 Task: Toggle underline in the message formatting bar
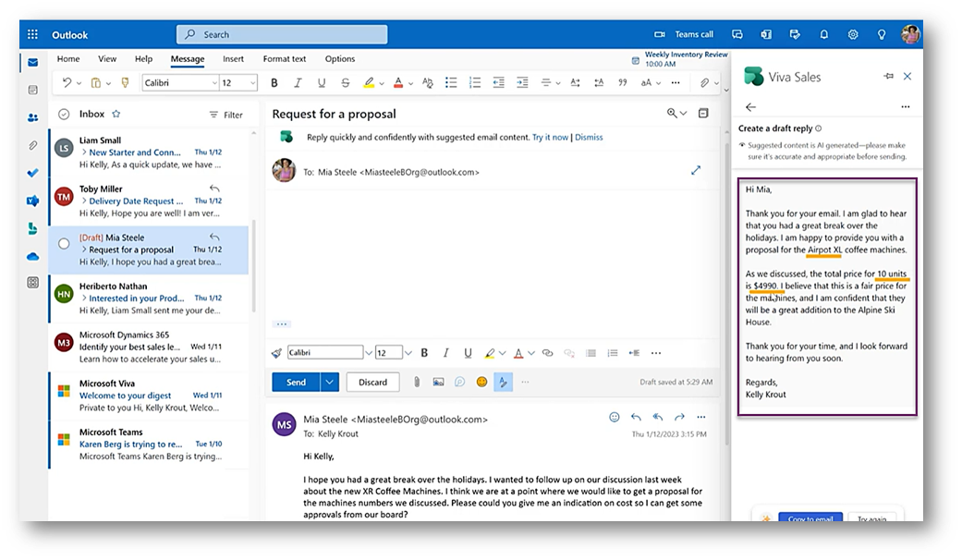point(467,353)
